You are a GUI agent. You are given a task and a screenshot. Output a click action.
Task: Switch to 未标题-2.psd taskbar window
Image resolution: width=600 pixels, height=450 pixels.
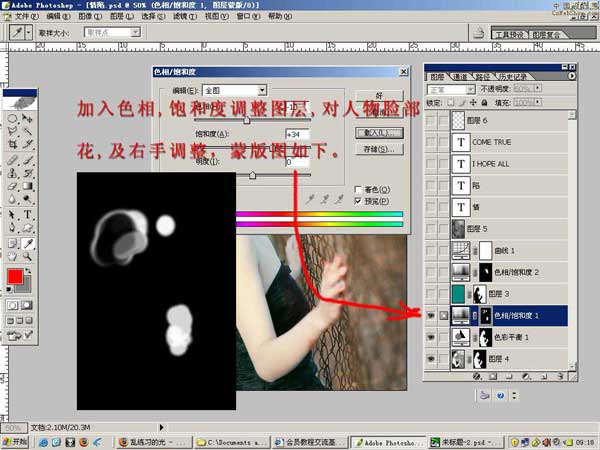pos(466,442)
